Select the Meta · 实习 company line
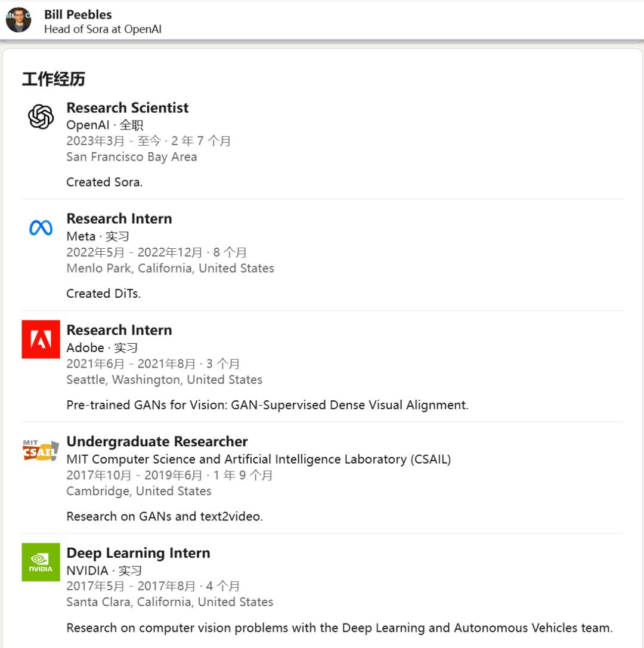 (98, 236)
